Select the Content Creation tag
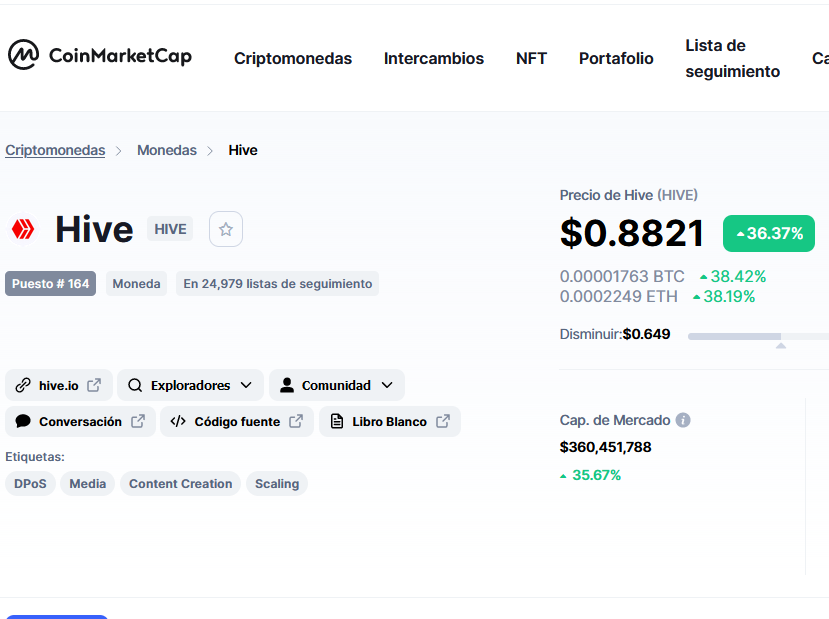The height and width of the screenshot is (619, 829). pos(180,484)
